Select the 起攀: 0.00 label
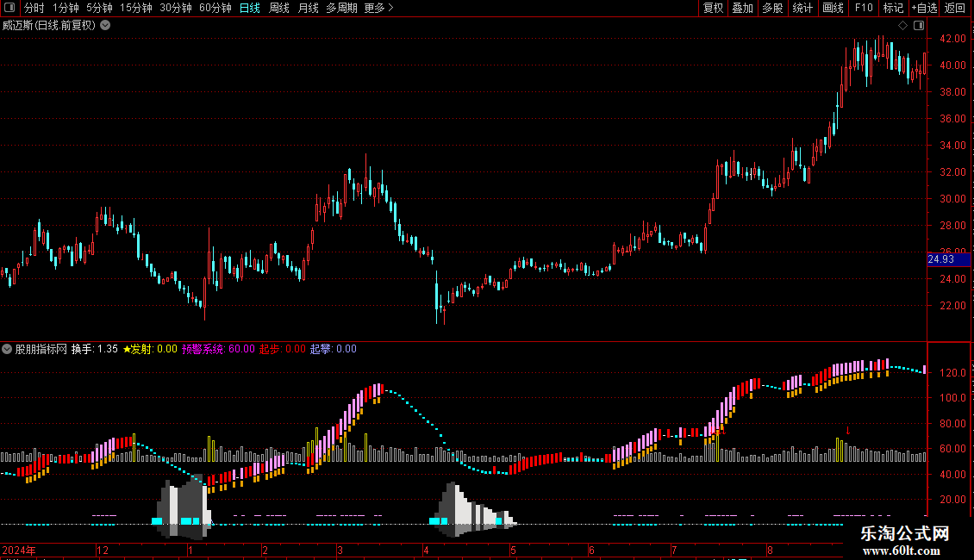Screen dimensions: 974x560 point(333,349)
